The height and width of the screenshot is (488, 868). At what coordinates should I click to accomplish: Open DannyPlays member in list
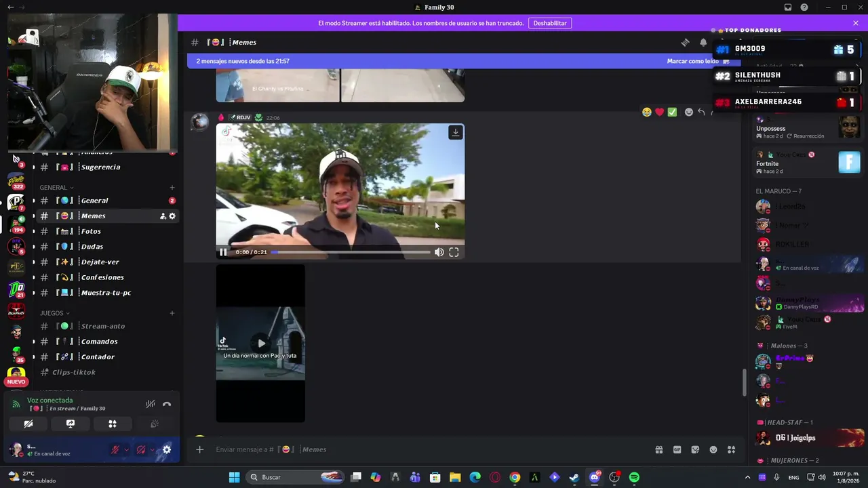tap(809, 303)
